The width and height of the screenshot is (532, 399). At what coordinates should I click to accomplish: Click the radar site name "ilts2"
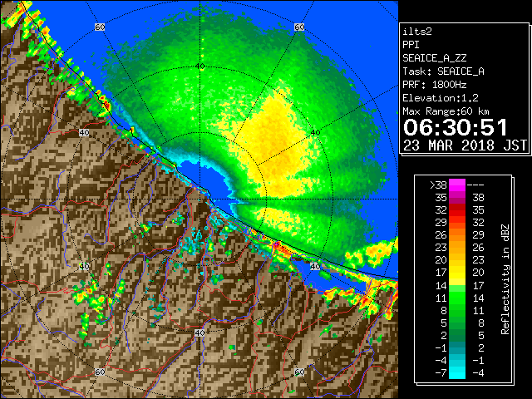417,32
